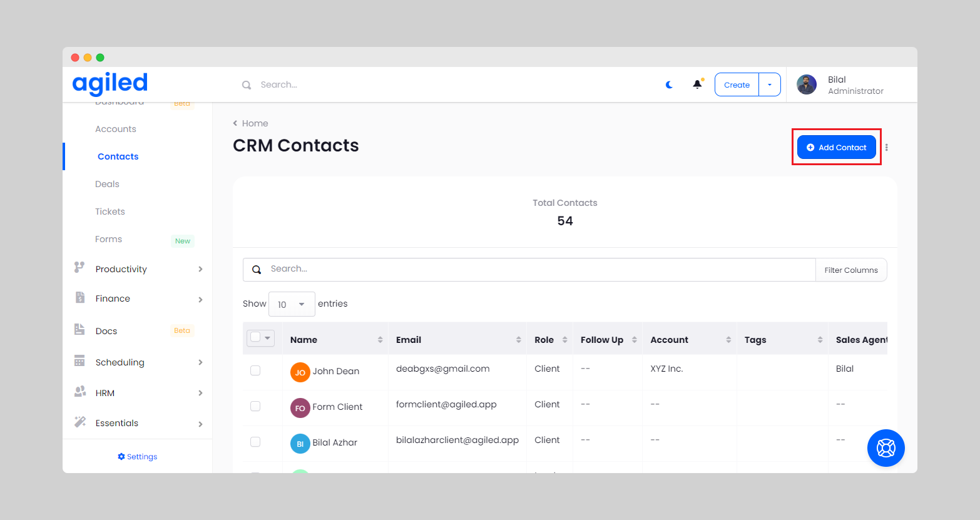Click the Add Contact button
Viewport: 980px width, 520px height.
point(836,148)
